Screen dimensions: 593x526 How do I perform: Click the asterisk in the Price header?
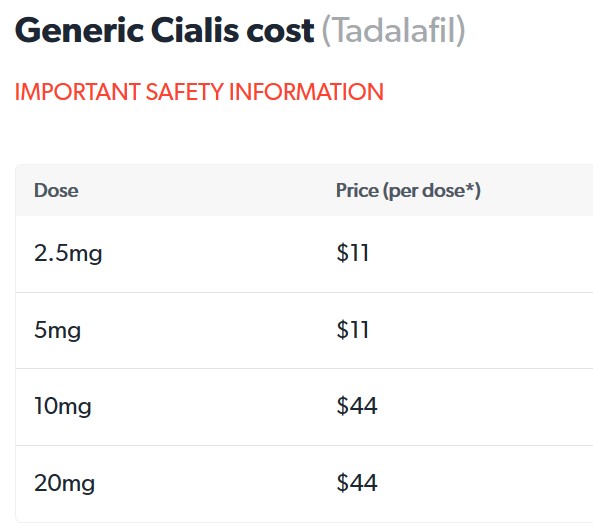(x=470, y=186)
